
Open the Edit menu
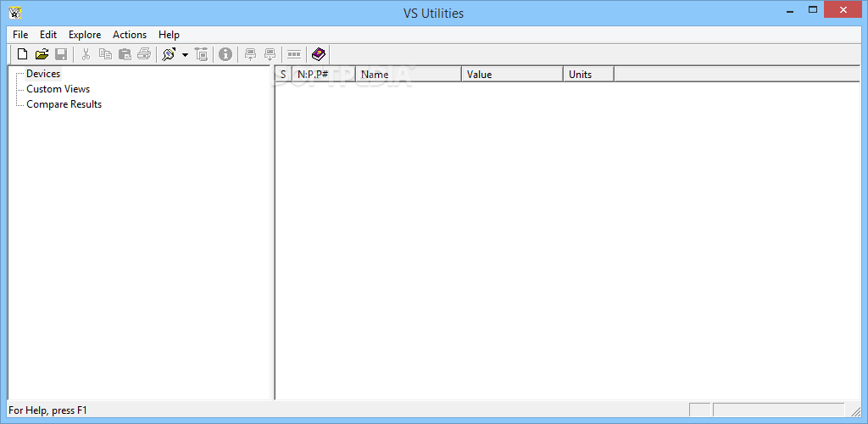click(48, 34)
